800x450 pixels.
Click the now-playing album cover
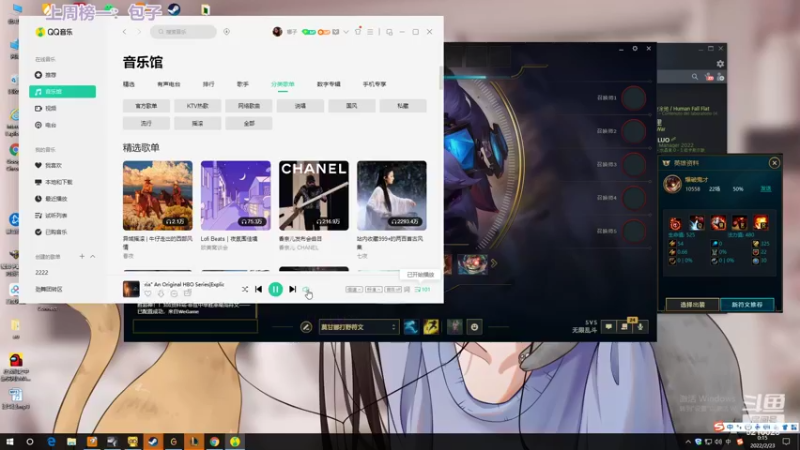pos(131,289)
